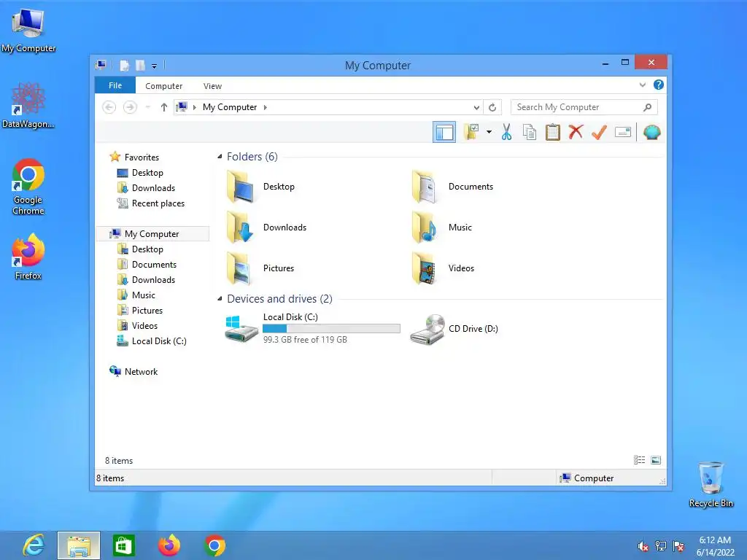Select Documents in the navigation tree
The height and width of the screenshot is (560, 747).
154,264
